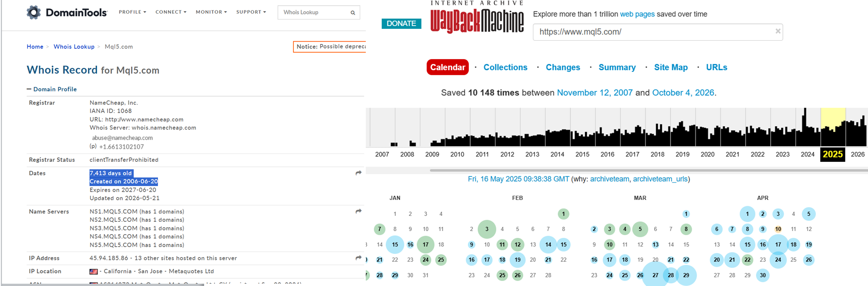Click the share arrow in the IP Address row
The image size is (868, 286).
(358, 258)
